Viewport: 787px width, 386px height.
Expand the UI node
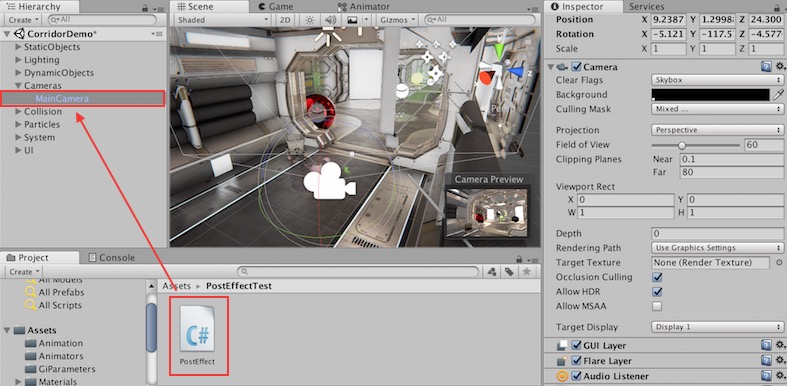click(x=19, y=151)
